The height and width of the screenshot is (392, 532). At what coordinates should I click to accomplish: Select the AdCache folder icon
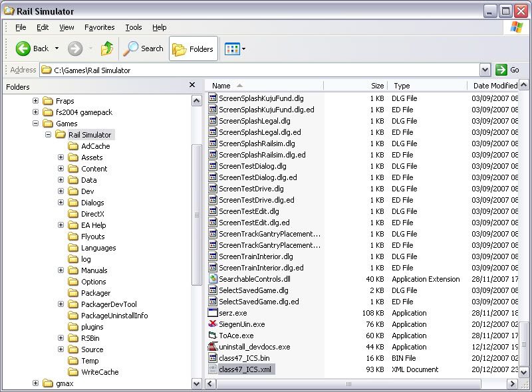pyautogui.click(x=73, y=146)
